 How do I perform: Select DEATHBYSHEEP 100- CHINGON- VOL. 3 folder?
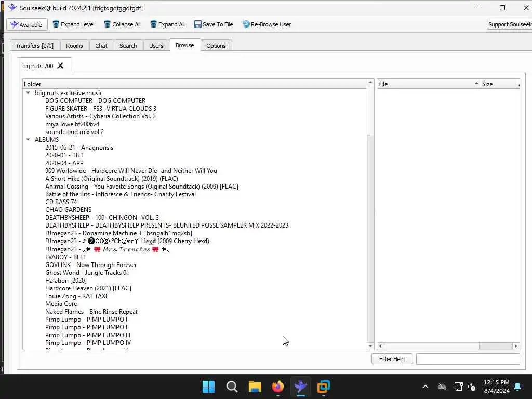102,218
